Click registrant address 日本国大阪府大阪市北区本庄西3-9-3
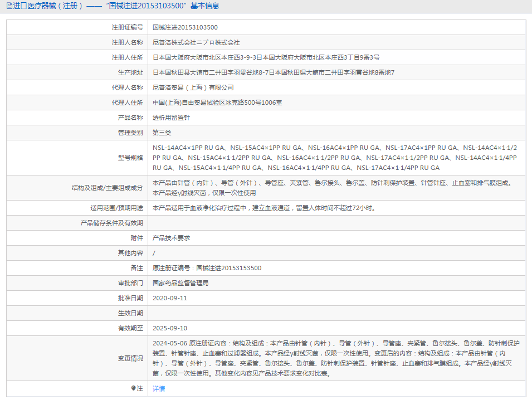Screen dimensions: 532x400 (266, 58)
